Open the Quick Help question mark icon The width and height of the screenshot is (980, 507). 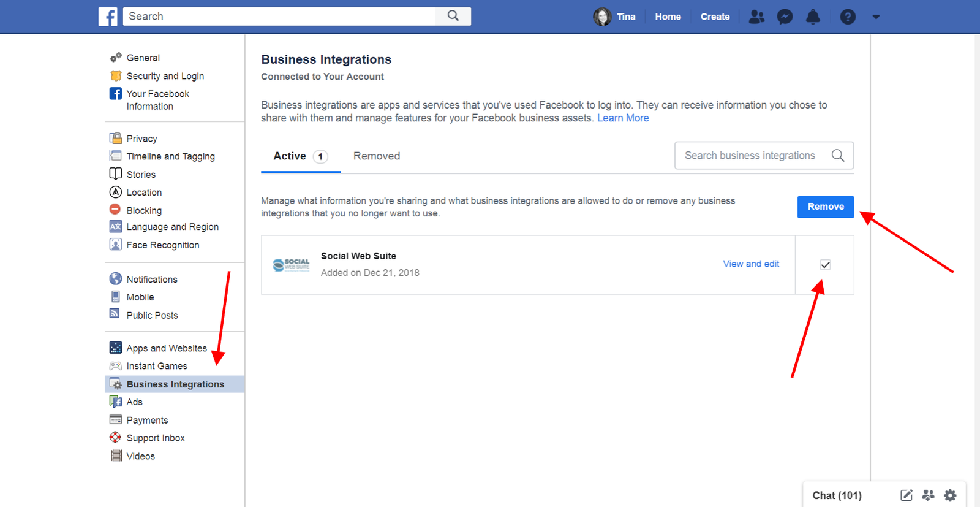click(848, 17)
